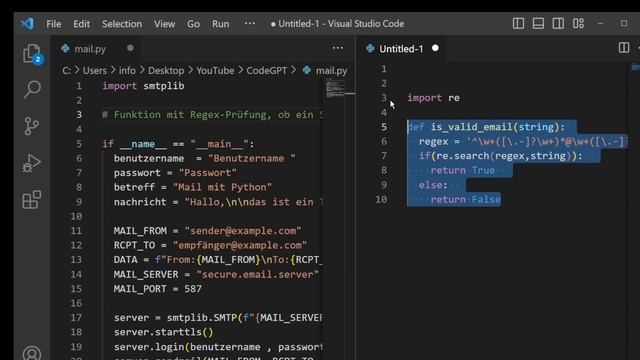640x360 pixels.
Task: Click the minimap of mail.py editor
Action: click(x=335, y=89)
